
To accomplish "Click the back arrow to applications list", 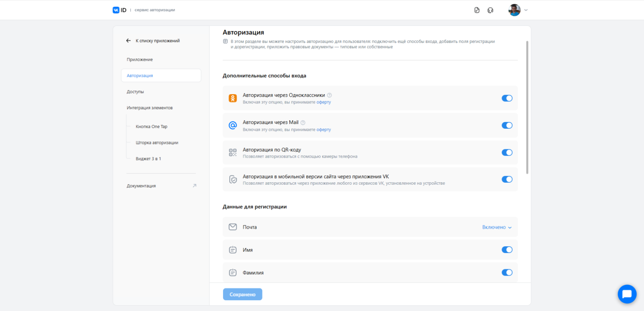I will (x=128, y=41).
